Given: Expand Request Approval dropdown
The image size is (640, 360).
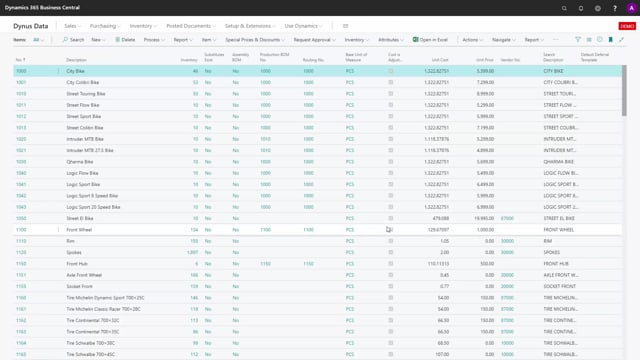Looking at the screenshot, I should (315, 40).
